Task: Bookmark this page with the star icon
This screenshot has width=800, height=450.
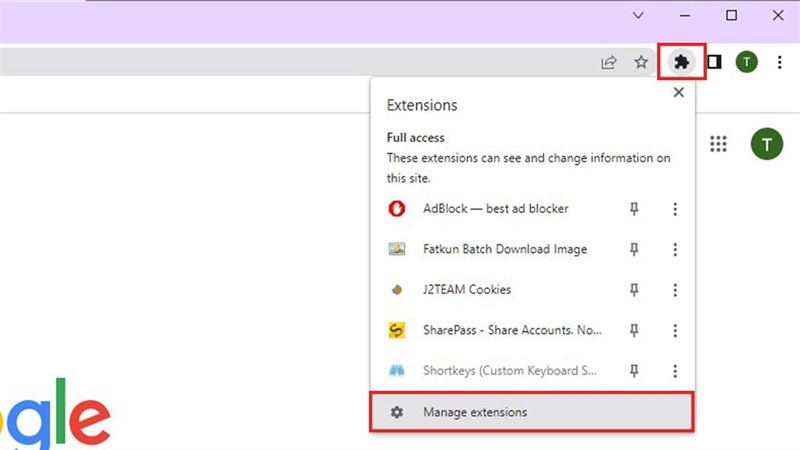Action: tap(641, 62)
